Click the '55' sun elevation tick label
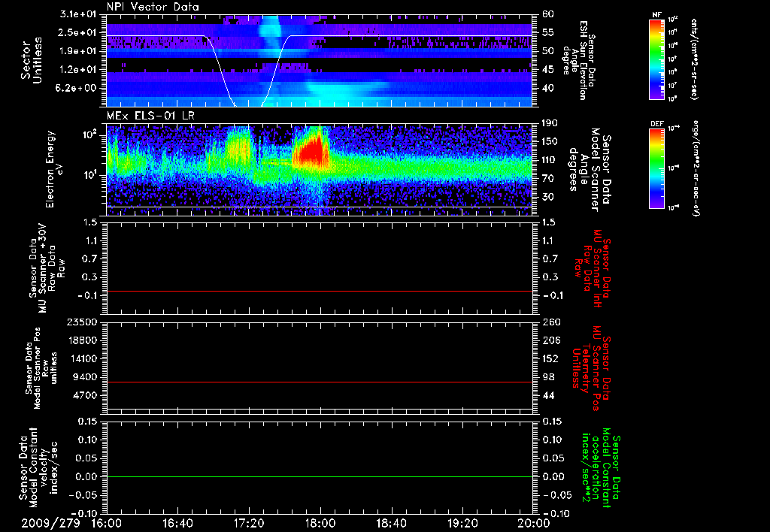This screenshot has width=770, height=532. click(548, 32)
